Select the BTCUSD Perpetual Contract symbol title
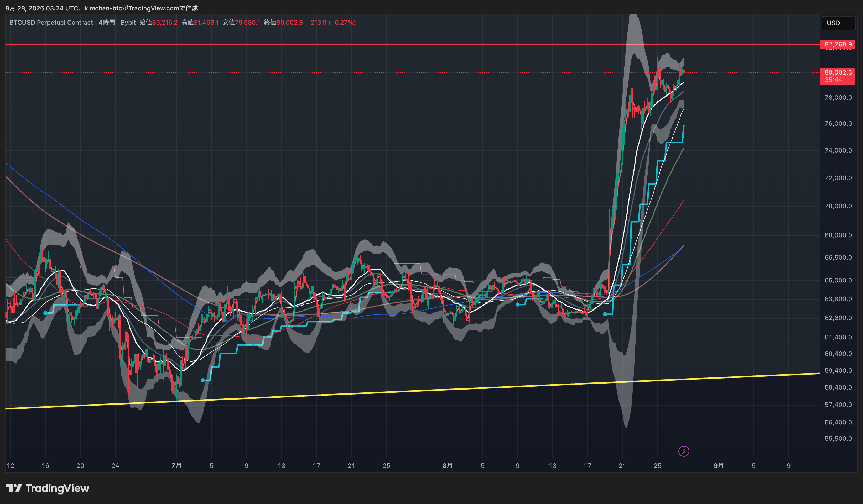This screenshot has height=504, width=863. [x=51, y=23]
